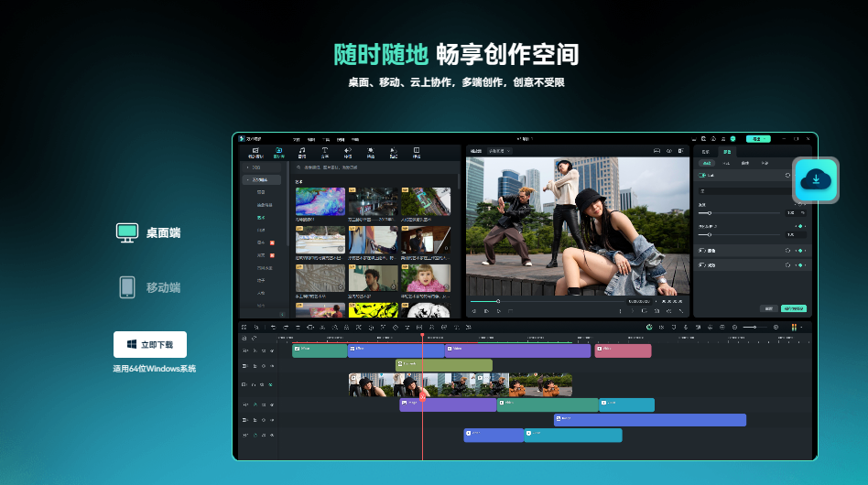Select the colorful abstract paint thumbnail
The image size is (868, 485).
[x=320, y=201]
